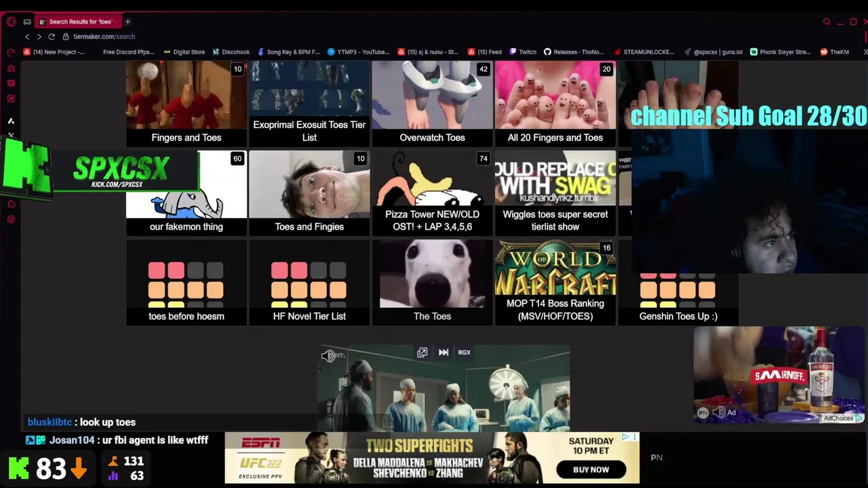This screenshot has width=868, height=488.
Task: Click the site info padlock icon
Action: tap(66, 37)
